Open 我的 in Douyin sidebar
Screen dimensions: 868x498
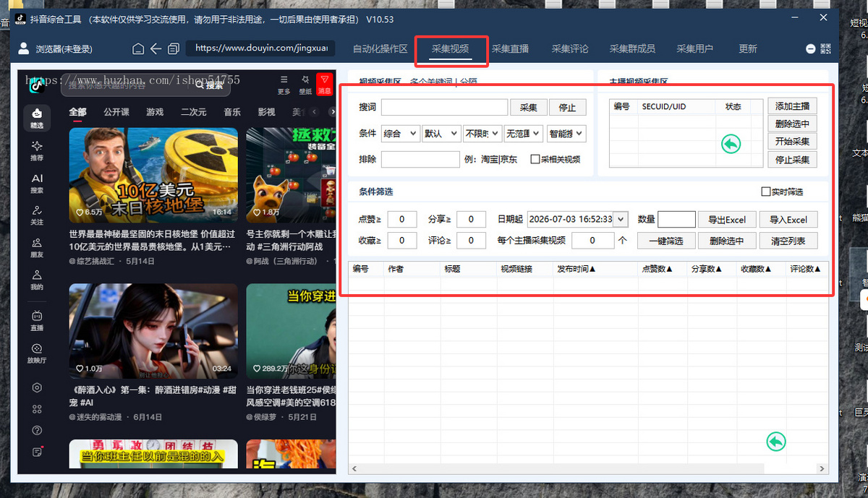[x=37, y=280]
